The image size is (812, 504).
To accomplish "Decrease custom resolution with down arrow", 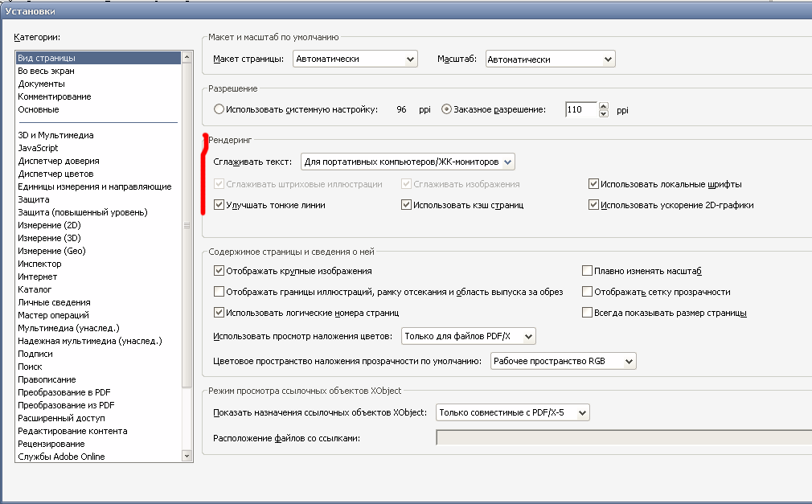I will tap(603, 113).
